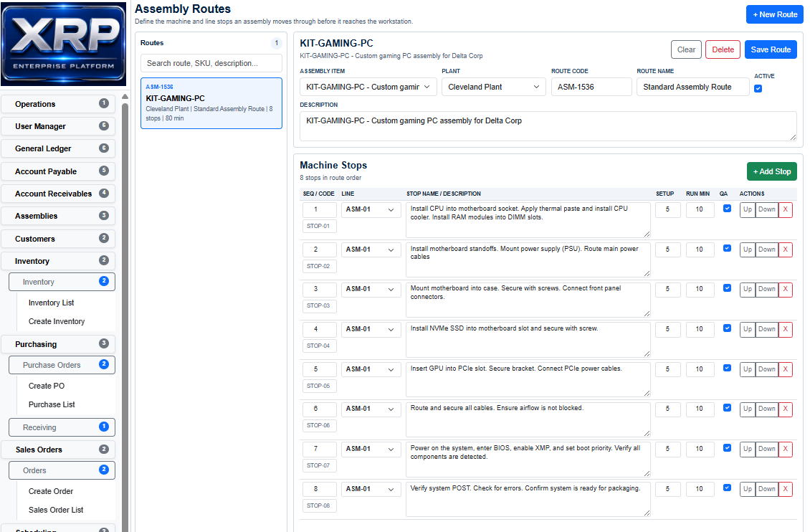Open the Sales Order List page
Image resolution: width=810 pixels, height=532 pixels.
coord(56,510)
